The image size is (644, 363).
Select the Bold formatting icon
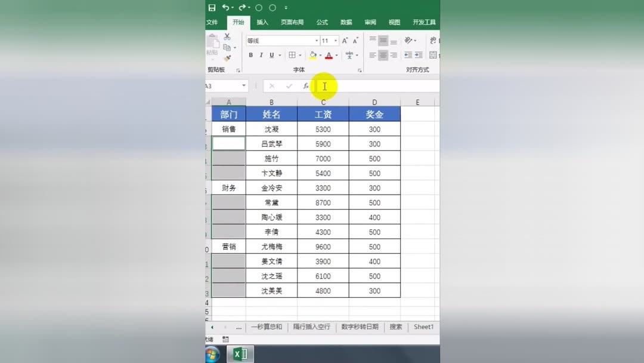click(251, 55)
